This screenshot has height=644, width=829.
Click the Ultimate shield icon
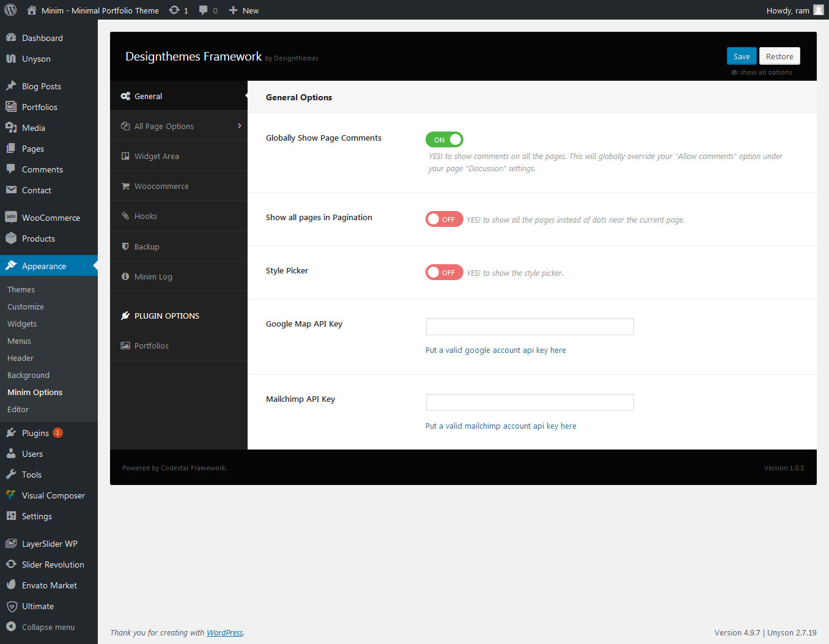click(x=11, y=605)
